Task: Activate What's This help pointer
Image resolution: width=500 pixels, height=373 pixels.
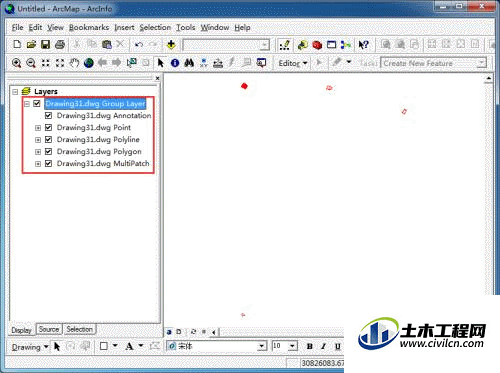Action: pyautogui.click(x=363, y=45)
